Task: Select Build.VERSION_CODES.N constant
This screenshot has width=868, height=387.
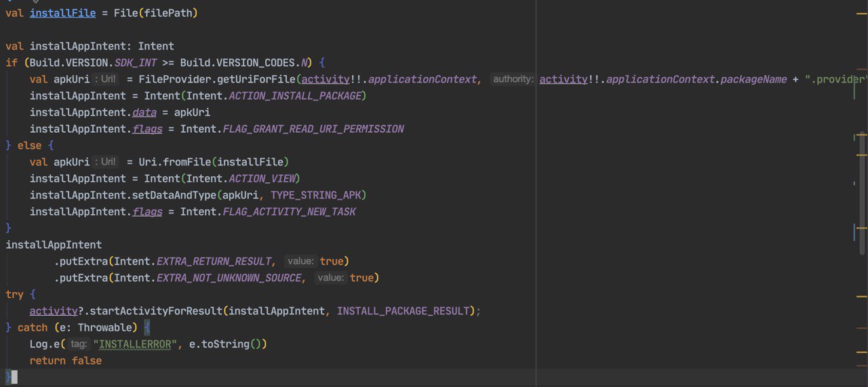Action: tap(245, 62)
